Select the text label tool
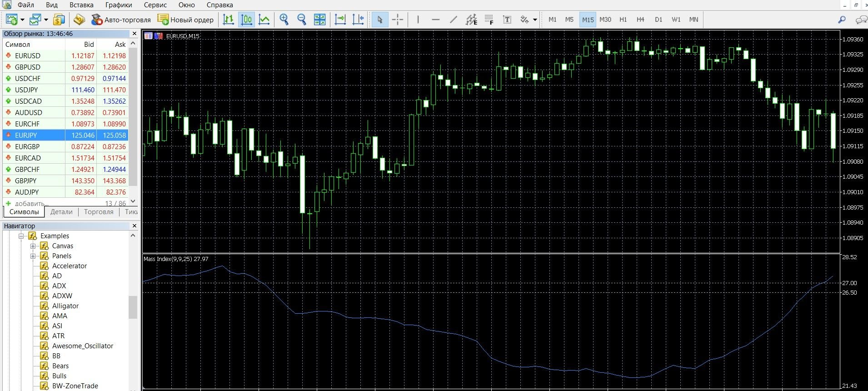This screenshot has width=868, height=391. click(x=507, y=20)
